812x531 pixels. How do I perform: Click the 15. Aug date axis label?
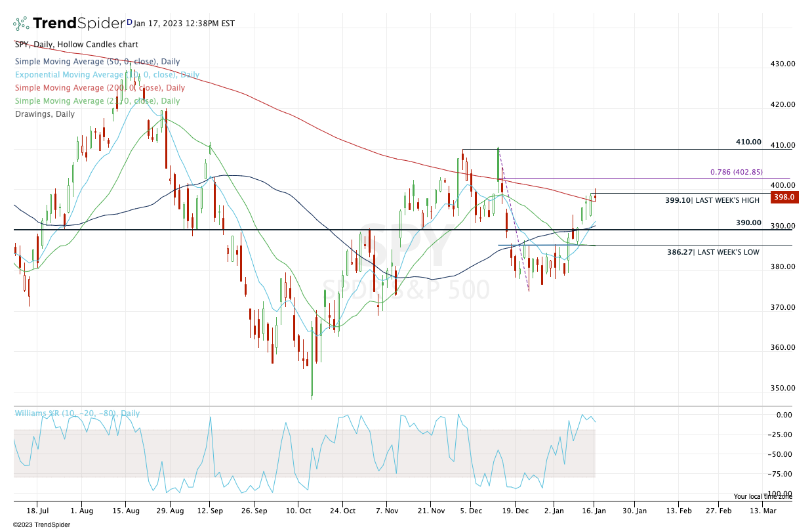125,510
